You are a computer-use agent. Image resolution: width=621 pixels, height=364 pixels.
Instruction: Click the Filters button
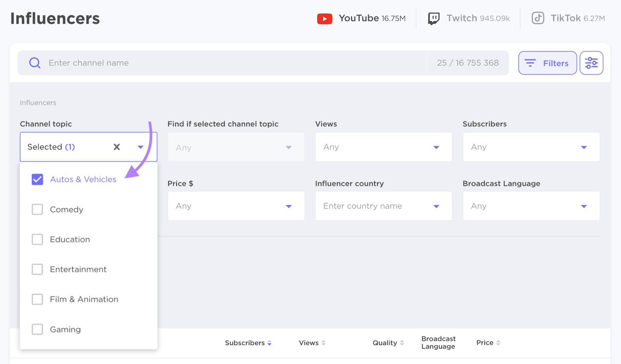tap(547, 63)
